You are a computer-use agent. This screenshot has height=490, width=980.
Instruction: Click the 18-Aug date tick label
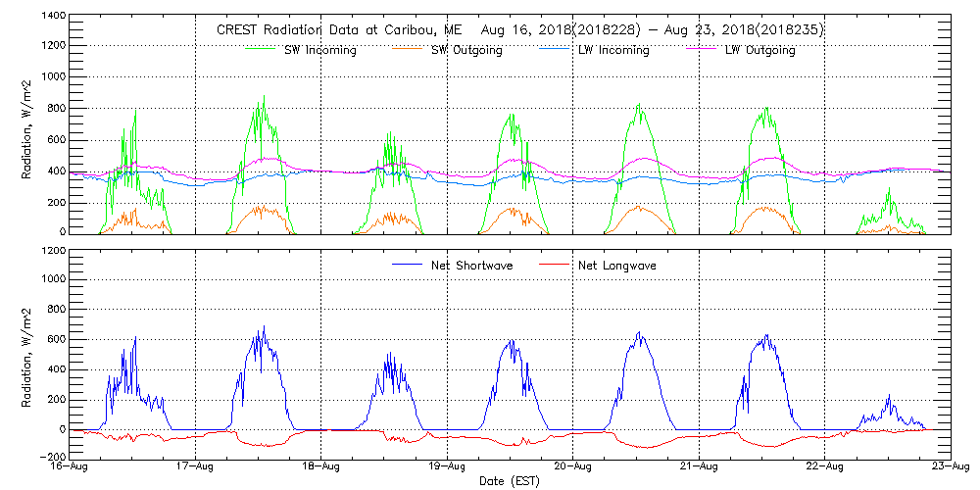[x=321, y=467]
